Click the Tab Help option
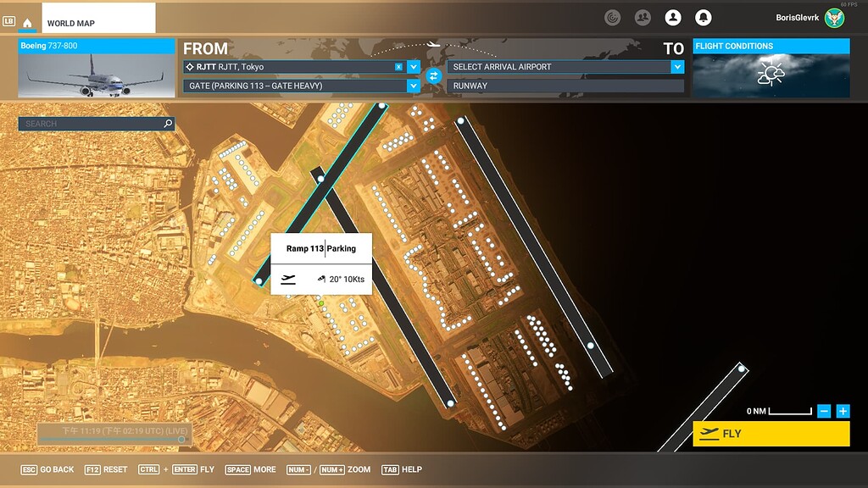Screen dimensions: 868x488 click(402, 469)
